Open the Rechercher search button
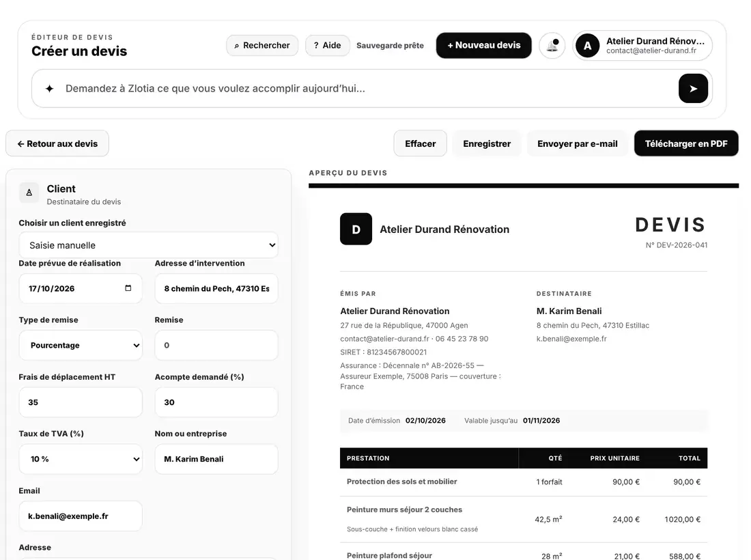751x560 pixels. tap(262, 46)
